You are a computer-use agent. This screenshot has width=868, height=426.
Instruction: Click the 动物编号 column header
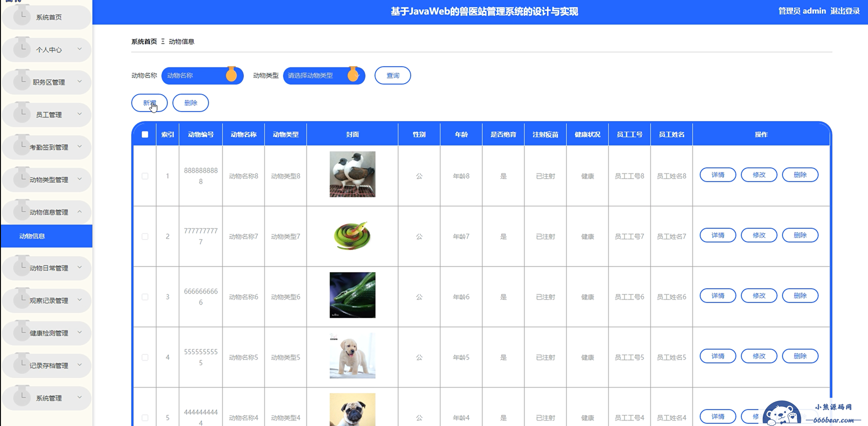point(201,134)
